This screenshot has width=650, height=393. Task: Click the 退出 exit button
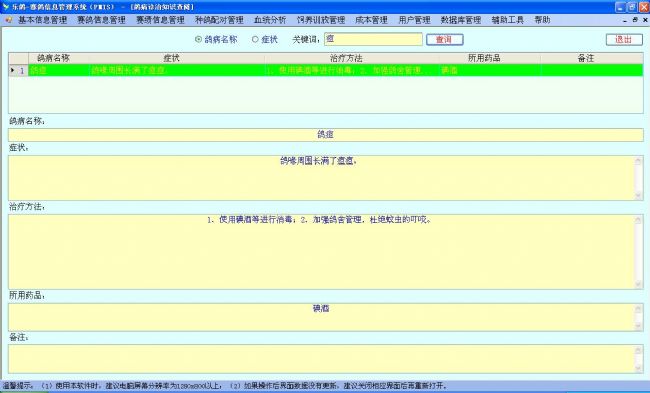pyautogui.click(x=624, y=40)
